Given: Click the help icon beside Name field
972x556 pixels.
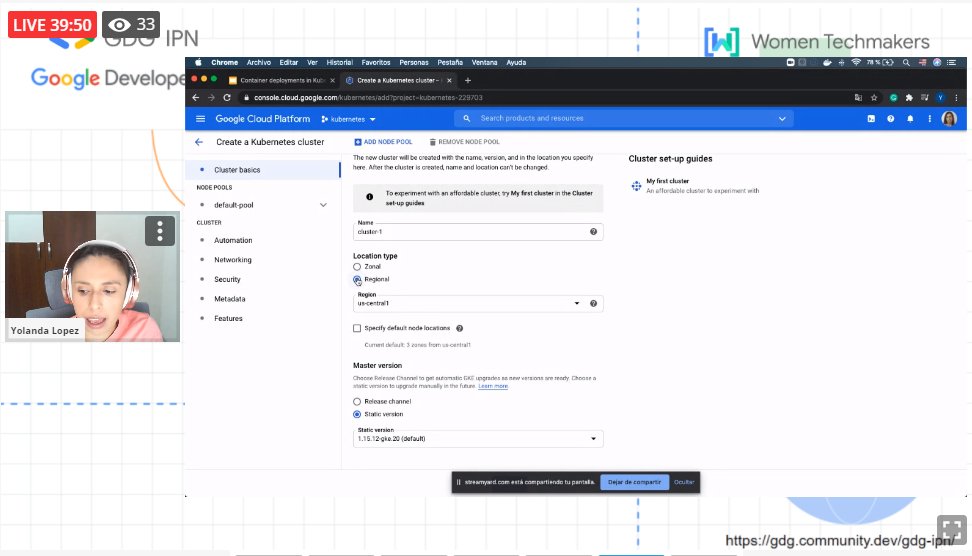Looking at the screenshot, I should (593, 232).
